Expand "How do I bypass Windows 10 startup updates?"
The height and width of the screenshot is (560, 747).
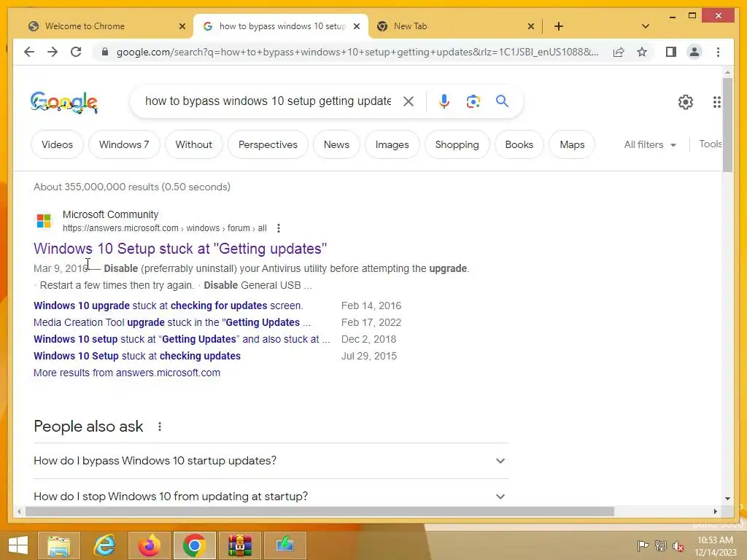click(x=271, y=461)
